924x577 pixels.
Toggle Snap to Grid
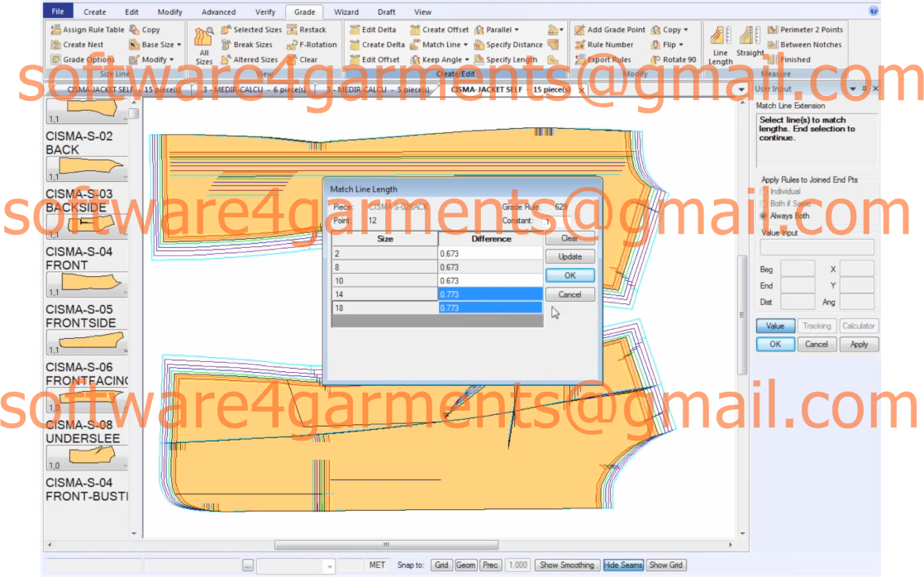pos(441,565)
